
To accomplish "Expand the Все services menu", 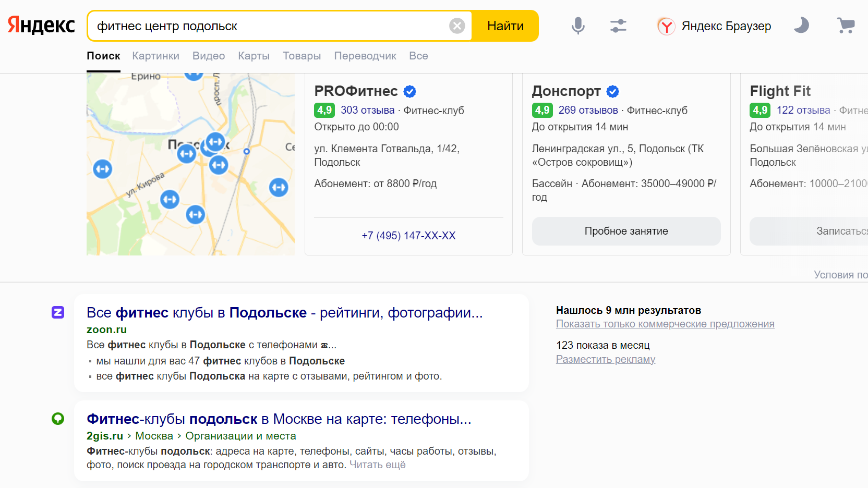I will [418, 56].
